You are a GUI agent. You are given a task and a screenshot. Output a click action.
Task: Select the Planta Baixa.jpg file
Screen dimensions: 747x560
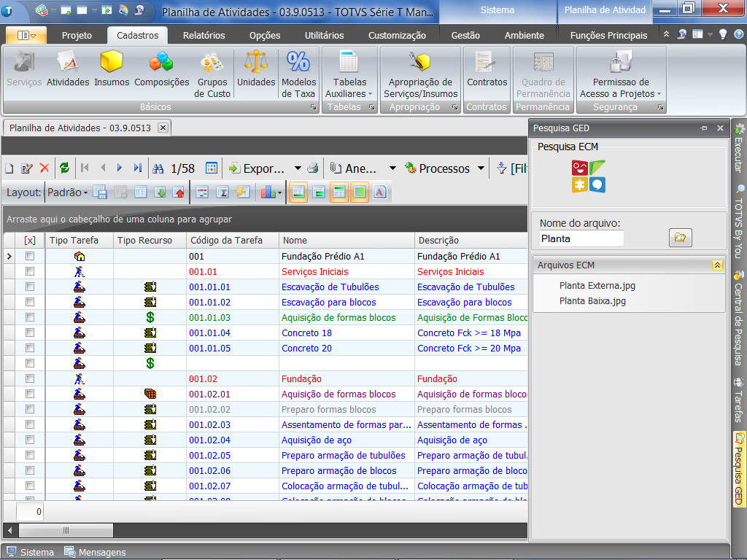[592, 301]
